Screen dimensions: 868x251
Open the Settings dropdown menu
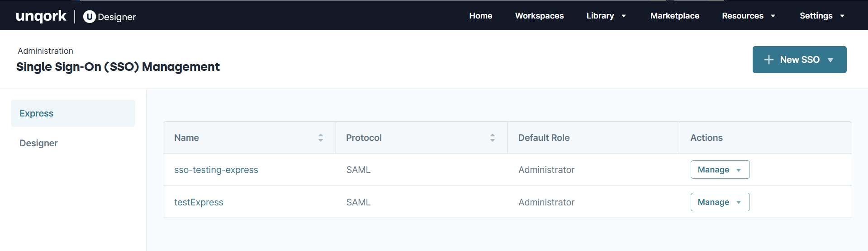(822, 16)
